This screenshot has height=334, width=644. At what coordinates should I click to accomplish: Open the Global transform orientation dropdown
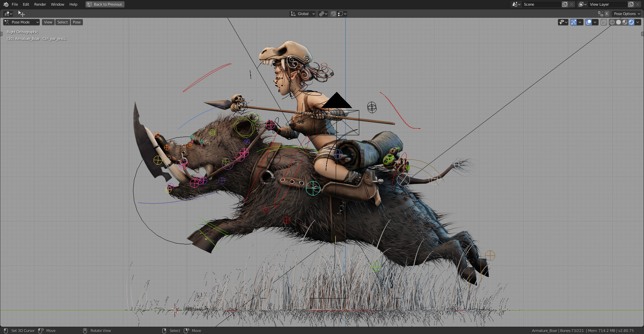pos(303,14)
